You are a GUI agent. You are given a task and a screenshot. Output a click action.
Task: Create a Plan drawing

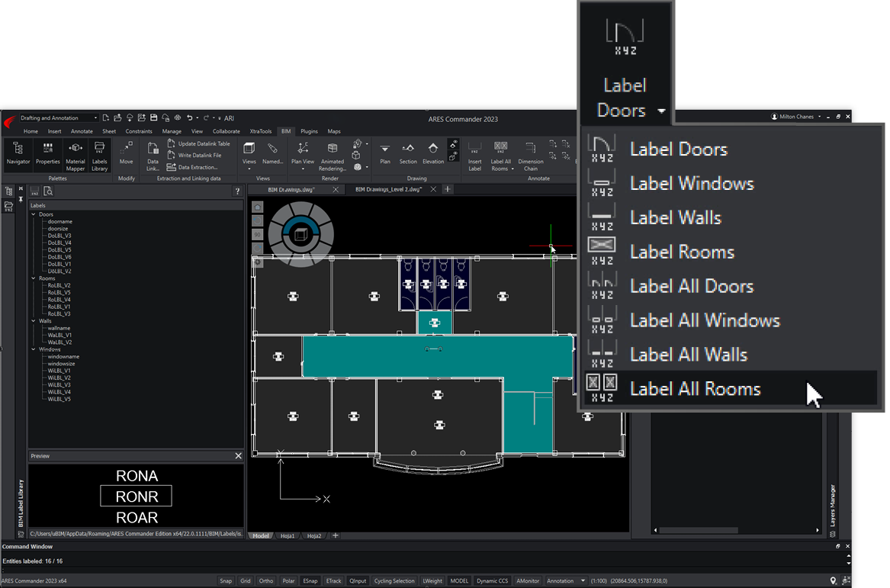pyautogui.click(x=385, y=154)
